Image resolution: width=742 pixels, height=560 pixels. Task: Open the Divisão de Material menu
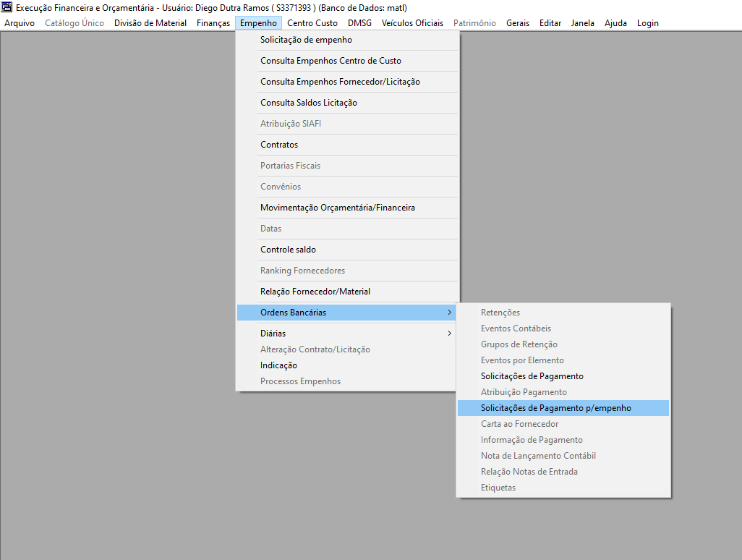150,23
